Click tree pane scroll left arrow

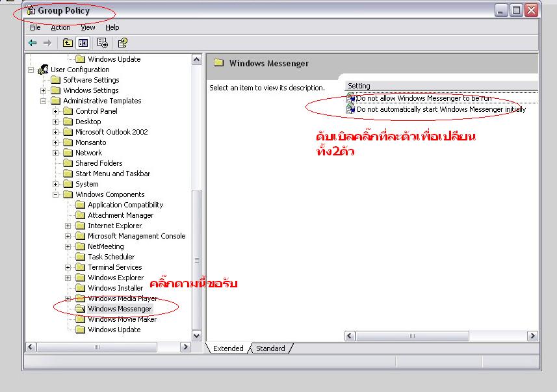tap(31, 347)
